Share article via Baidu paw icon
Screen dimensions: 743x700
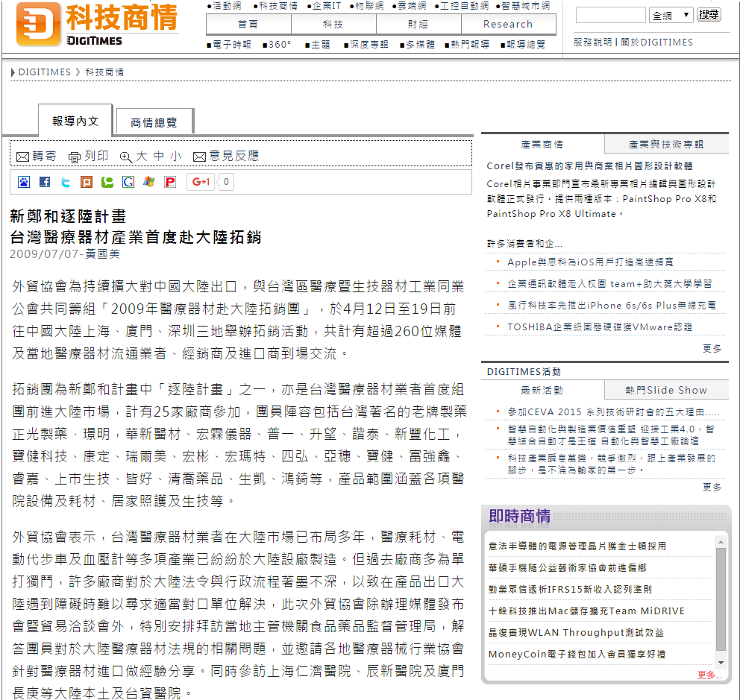click(24, 182)
